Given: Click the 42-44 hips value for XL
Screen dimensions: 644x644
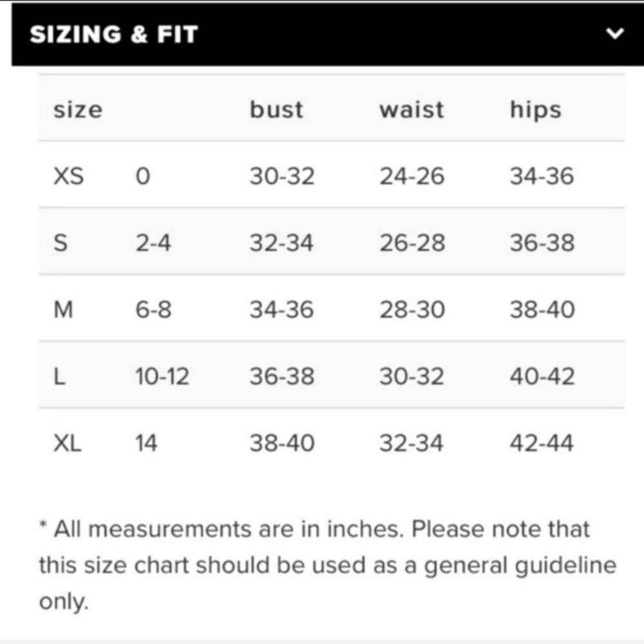Looking at the screenshot, I should [x=542, y=443].
